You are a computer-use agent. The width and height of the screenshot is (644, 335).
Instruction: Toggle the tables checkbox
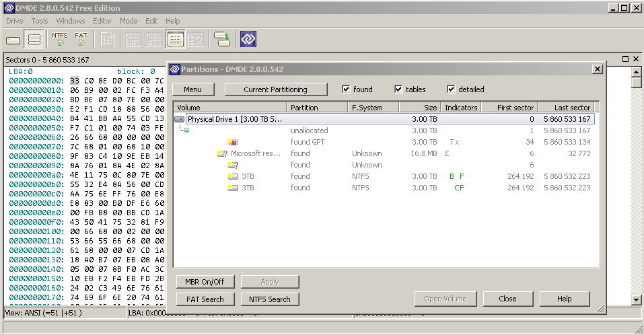398,89
